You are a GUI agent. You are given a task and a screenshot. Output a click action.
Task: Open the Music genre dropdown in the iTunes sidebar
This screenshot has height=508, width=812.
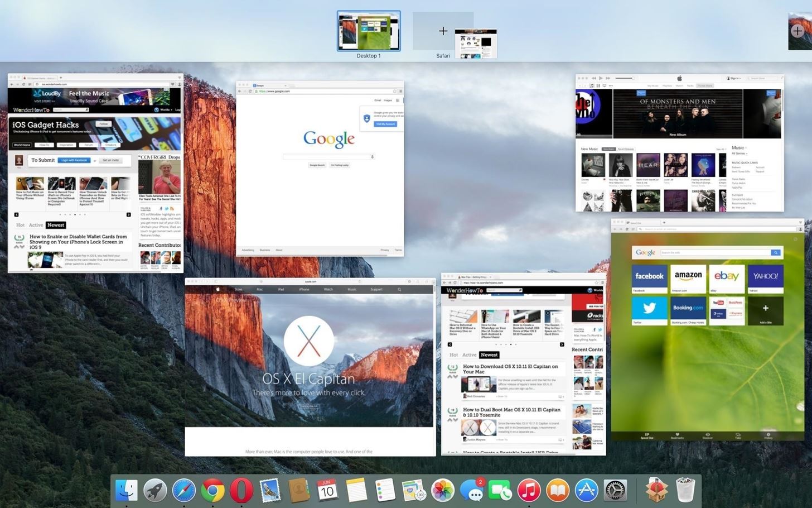coord(738,147)
